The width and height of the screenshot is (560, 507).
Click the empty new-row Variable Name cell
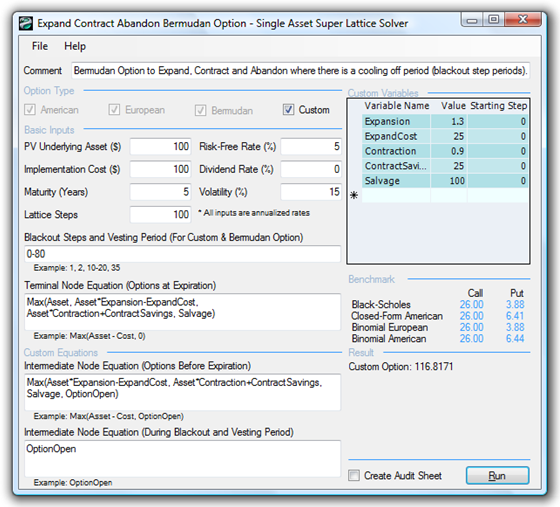(396, 196)
